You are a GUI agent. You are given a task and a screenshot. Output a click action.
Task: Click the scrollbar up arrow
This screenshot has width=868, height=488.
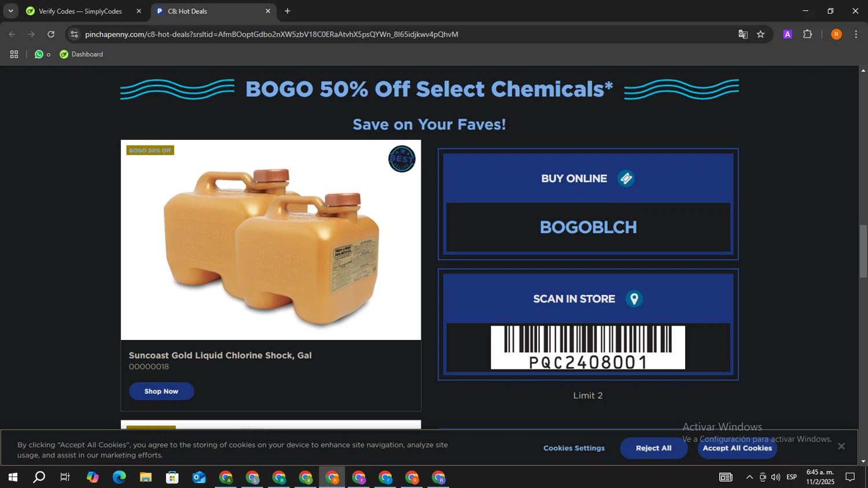[x=863, y=71]
